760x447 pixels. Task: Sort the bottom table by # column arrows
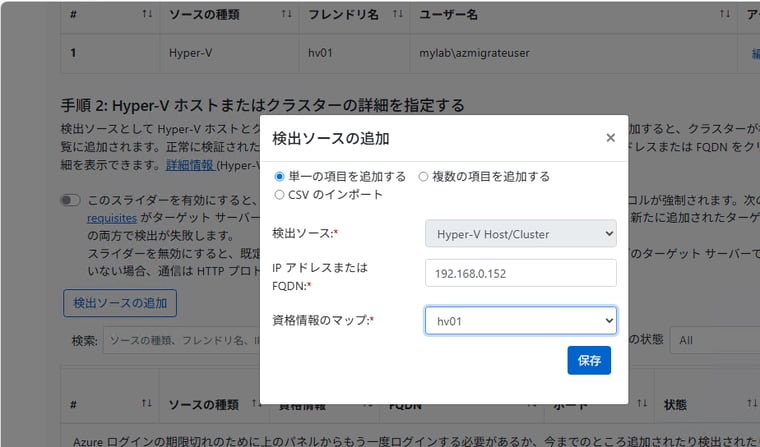tap(146, 403)
